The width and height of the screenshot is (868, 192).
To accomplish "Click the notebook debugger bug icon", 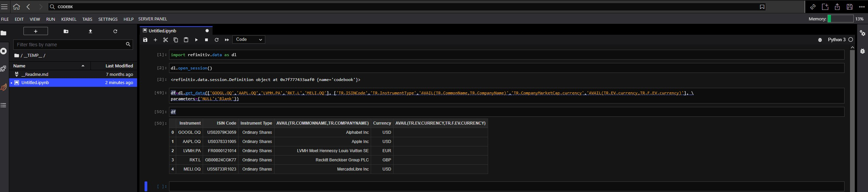I will pos(820,40).
